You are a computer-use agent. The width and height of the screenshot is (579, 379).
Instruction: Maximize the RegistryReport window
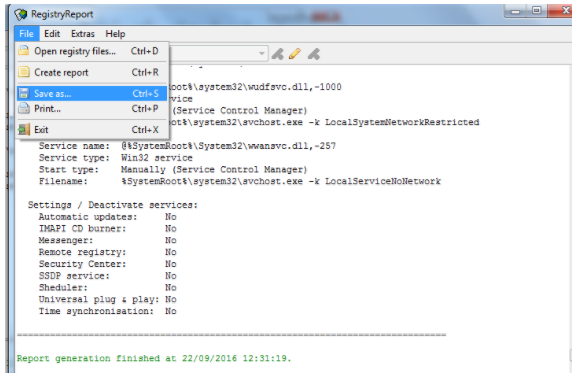pos(537,11)
